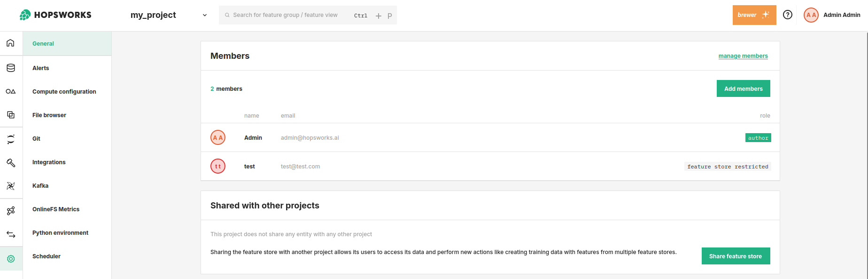Click the name column header
The width and height of the screenshot is (868, 279).
point(252,116)
